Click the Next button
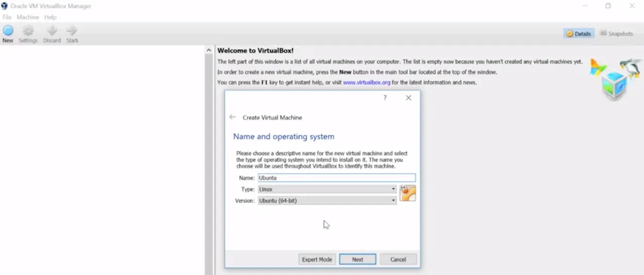Screen dimensions: 644x275 (358, 259)
